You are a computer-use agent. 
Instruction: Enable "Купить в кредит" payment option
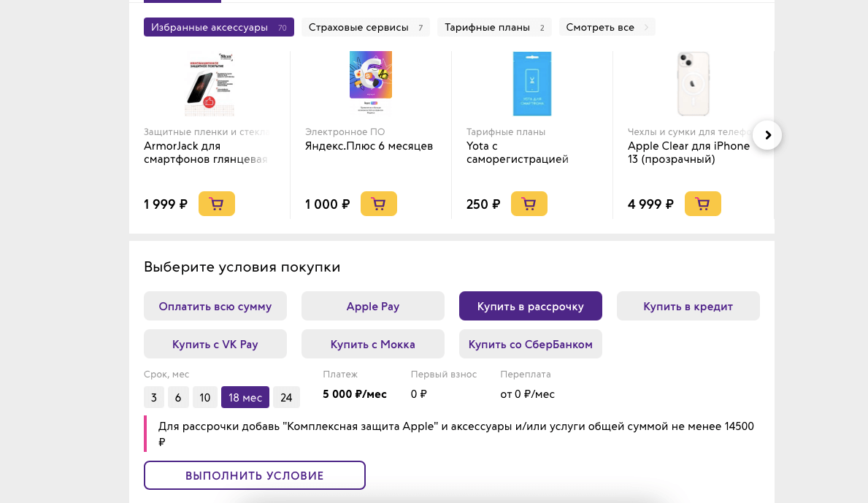pos(688,306)
